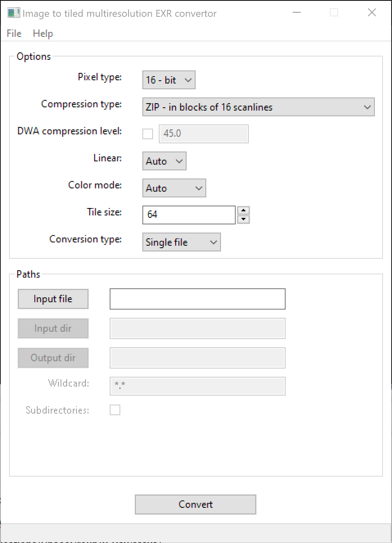The image size is (392, 543).
Task: Open the Color mode dropdown
Action: pyautogui.click(x=174, y=188)
